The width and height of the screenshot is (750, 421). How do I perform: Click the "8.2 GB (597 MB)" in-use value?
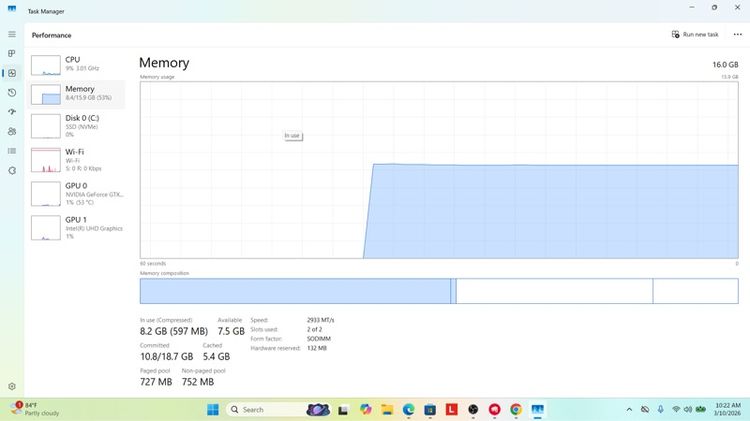[x=174, y=331]
